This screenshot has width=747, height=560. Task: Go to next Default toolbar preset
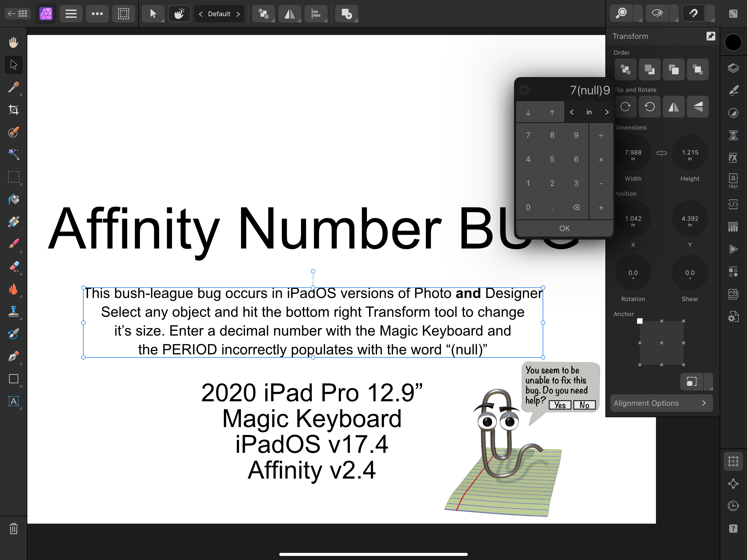(238, 14)
